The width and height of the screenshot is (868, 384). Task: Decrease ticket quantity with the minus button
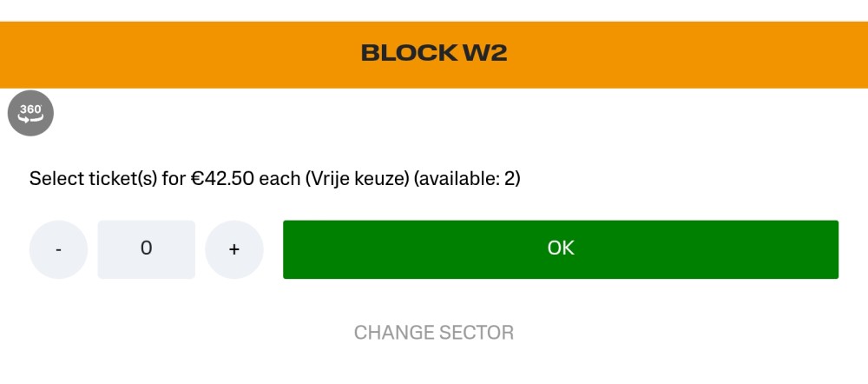58,249
